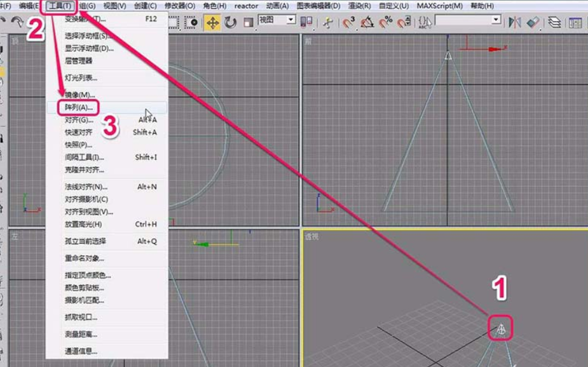Click the Align tool icon
This screenshot has width=588, height=367.
[x=533, y=23]
